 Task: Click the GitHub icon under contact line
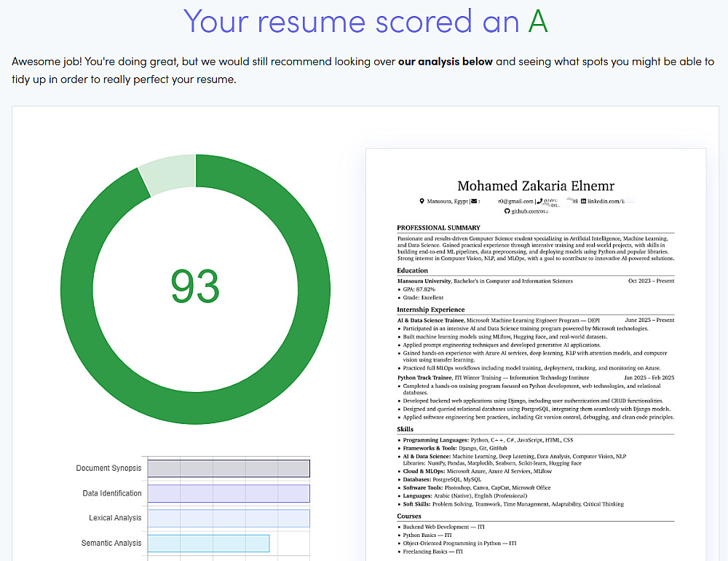click(x=507, y=211)
